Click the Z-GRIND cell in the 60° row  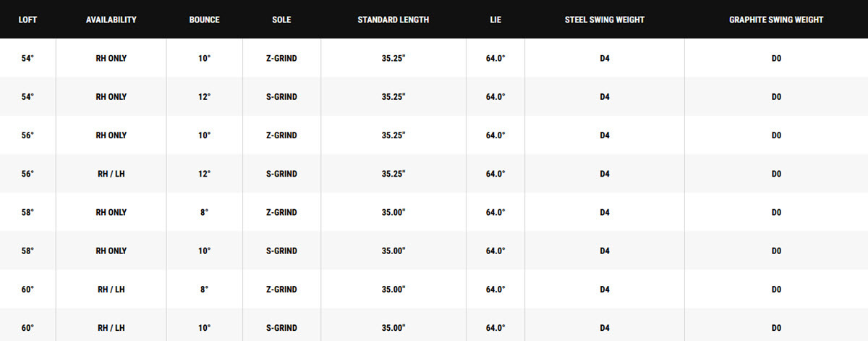coord(281,290)
